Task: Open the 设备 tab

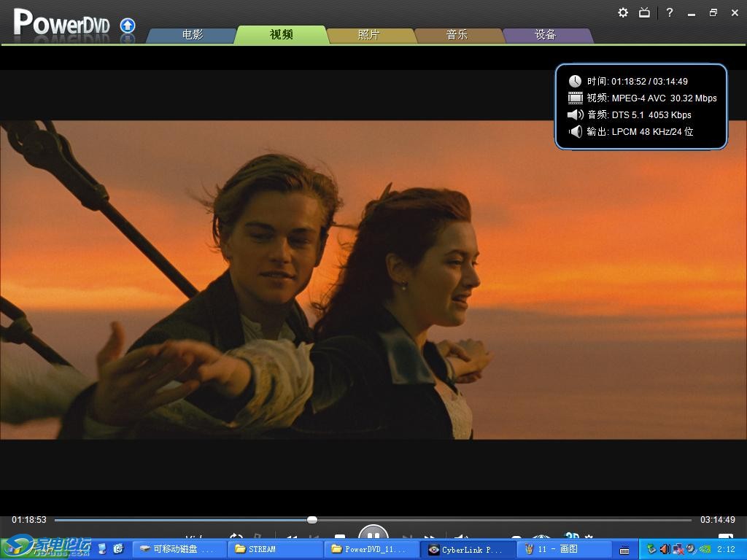Action: coord(546,35)
